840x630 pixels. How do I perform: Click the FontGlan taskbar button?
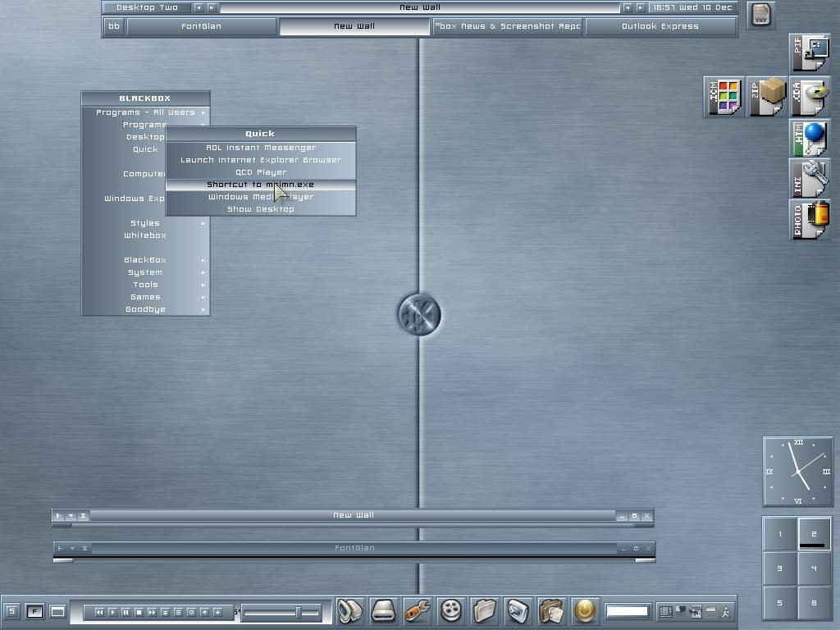201,26
